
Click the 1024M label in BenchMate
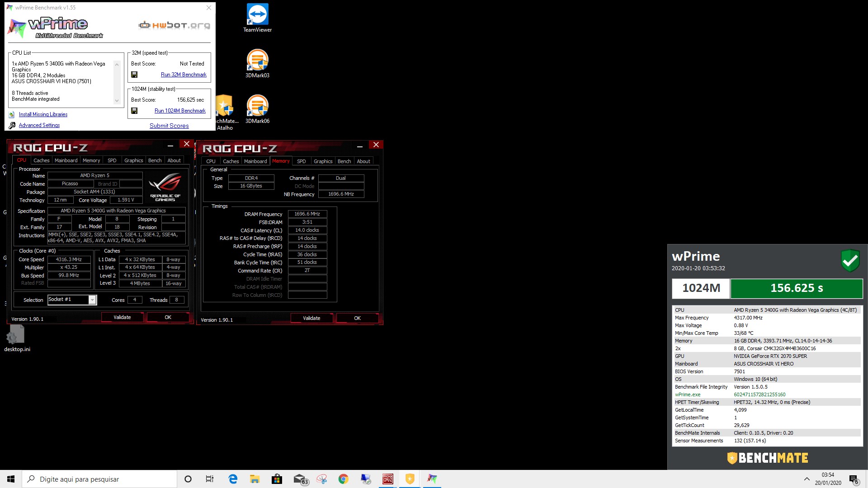[x=701, y=288]
